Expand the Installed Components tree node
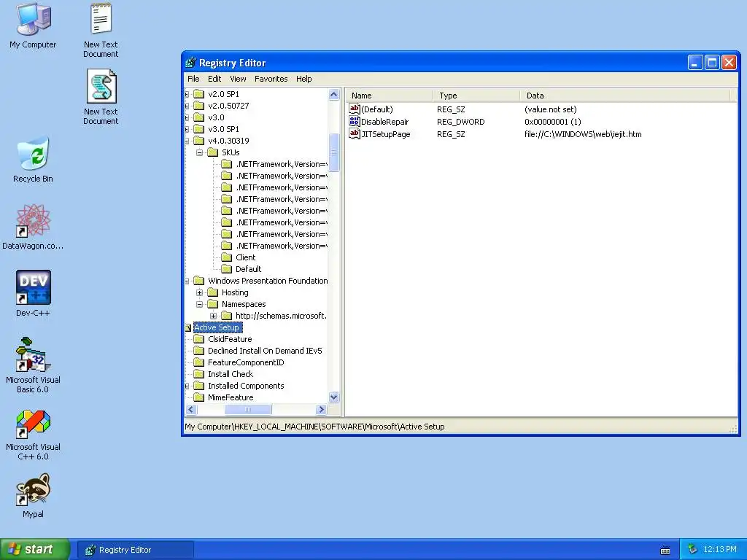 coord(187,386)
